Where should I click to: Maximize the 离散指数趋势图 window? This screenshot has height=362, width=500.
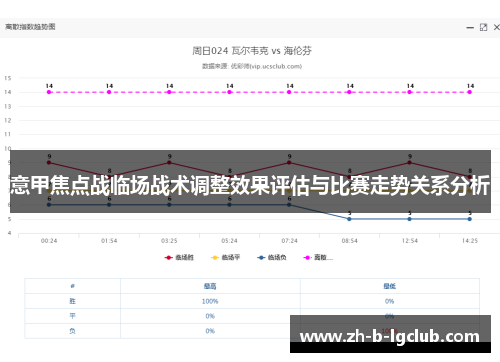[483, 27]
